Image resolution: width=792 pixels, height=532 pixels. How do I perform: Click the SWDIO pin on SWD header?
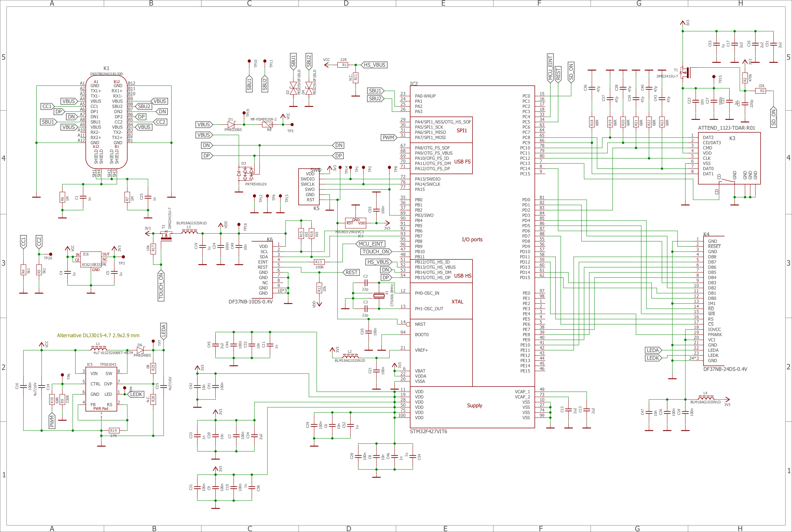point(308,179)
